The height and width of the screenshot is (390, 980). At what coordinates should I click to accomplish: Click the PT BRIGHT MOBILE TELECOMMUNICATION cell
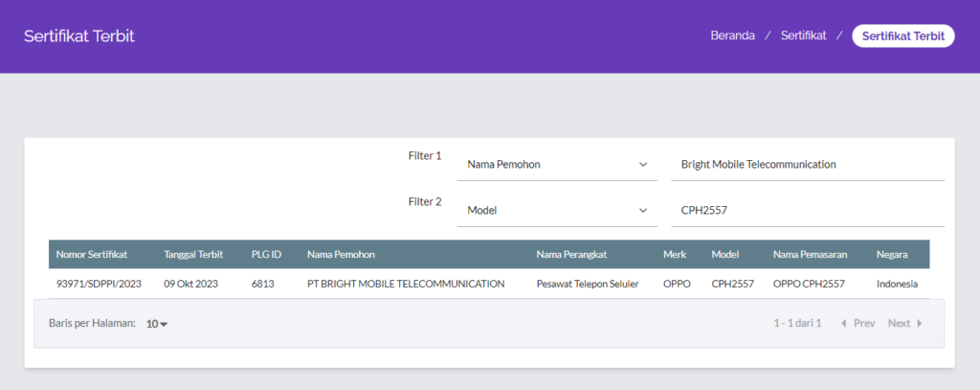[x=405, y=284]
